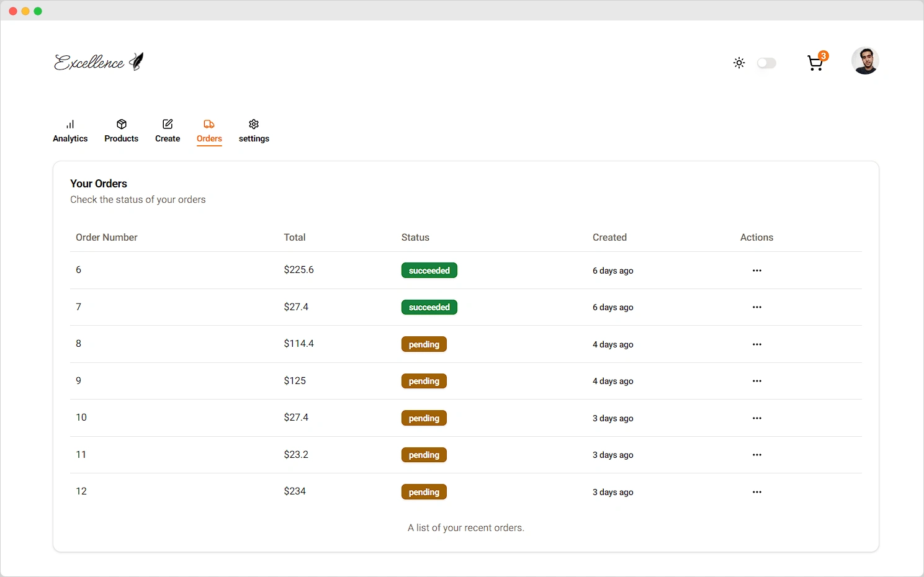Select the $114.4 total cell

tap(299, 344)
